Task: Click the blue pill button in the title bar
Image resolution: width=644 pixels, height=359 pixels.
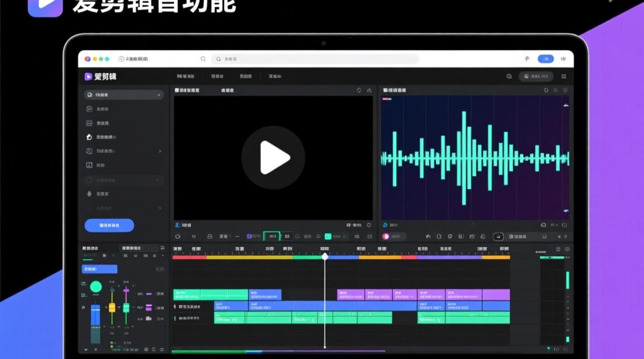Action: tap(545, 59)
